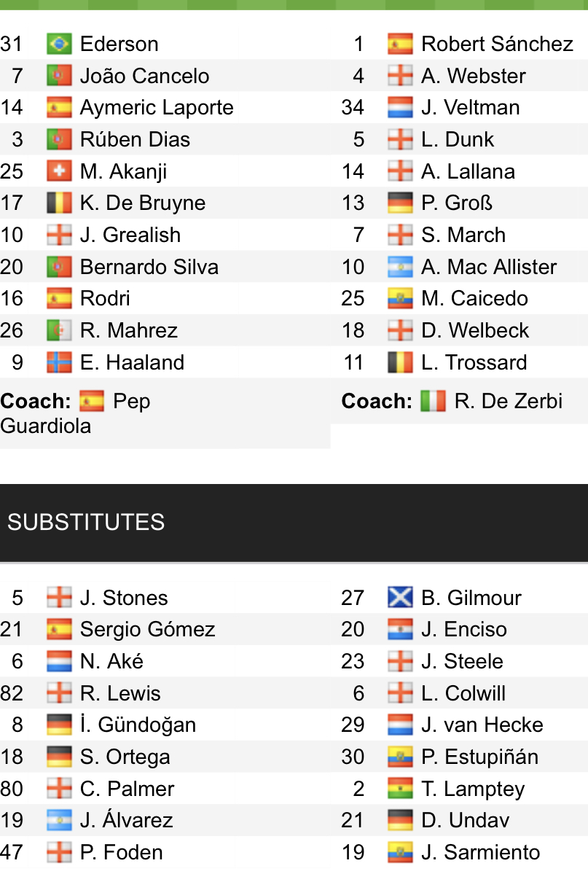
Task: Select Robert Sánchez in Brighton lineup
Action: tap(497, 44)
